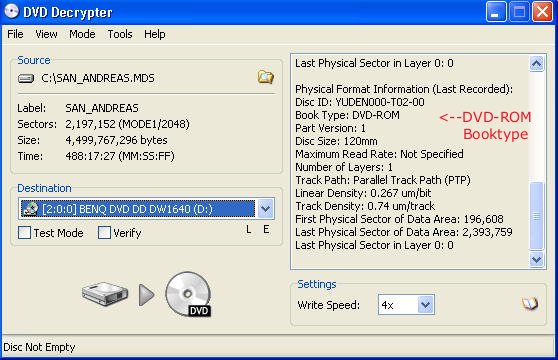Image resolution: width=558 pixels, height=360 pixels.
Task: Enable the Verify checkbox
Action: [104, 233]
